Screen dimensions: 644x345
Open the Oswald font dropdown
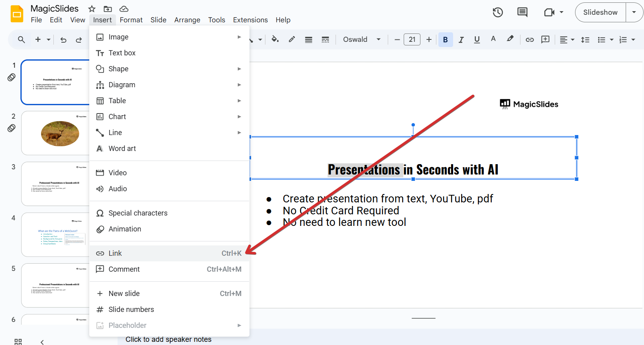pyautogui.click(x=362, y=39)
